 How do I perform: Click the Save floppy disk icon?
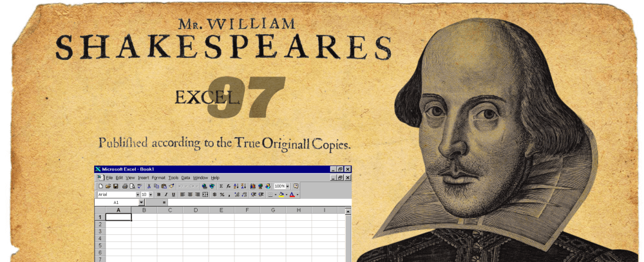[115, 187]
